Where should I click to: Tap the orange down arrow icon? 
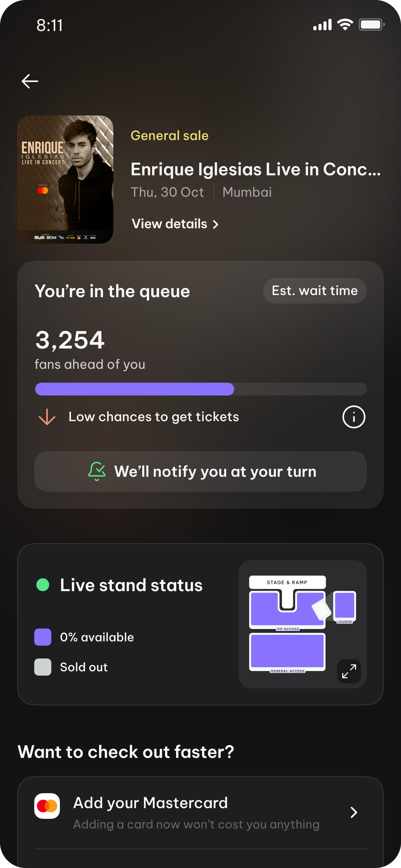(x=47, y=417)
